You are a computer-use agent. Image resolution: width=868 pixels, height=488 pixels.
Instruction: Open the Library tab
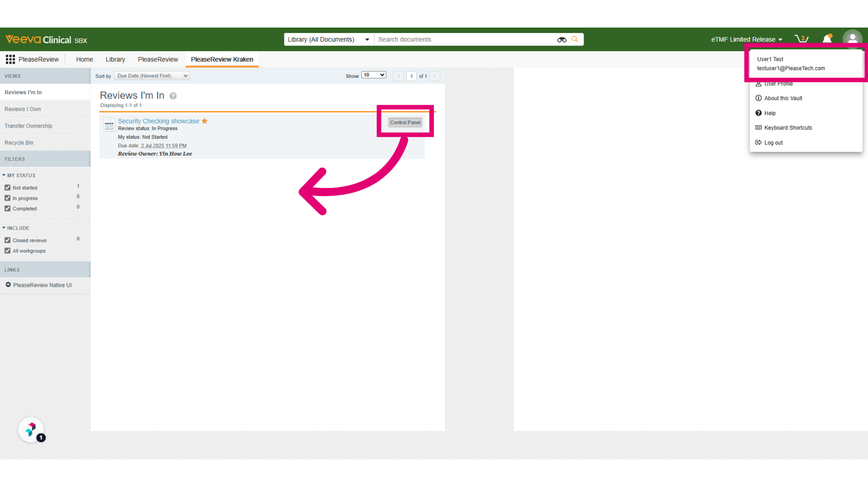point(115,59)
